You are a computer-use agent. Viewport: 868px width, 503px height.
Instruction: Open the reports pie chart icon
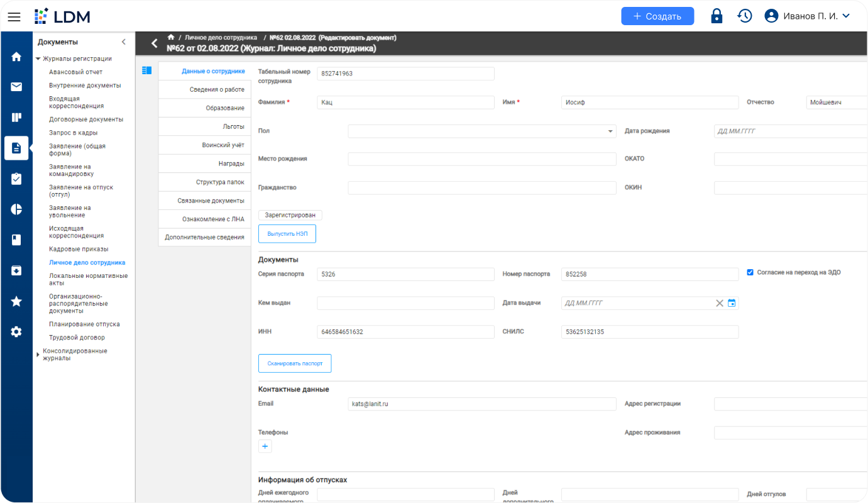click(16, 209)
